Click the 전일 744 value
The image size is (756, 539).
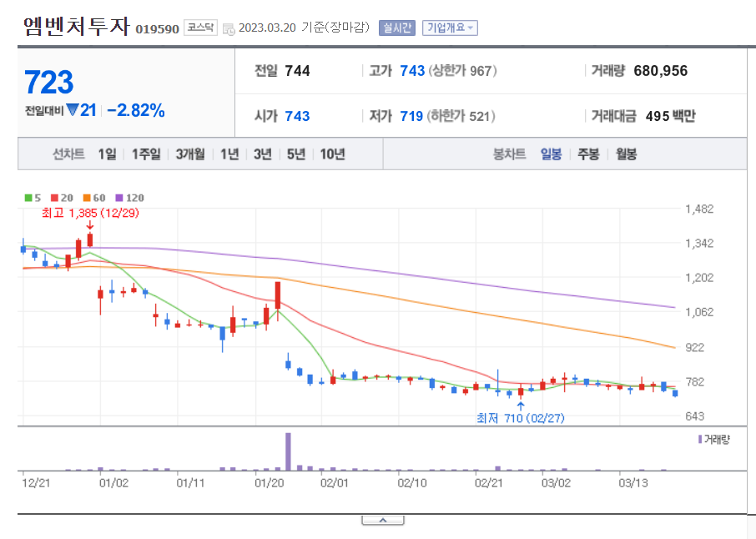(297, 71)
